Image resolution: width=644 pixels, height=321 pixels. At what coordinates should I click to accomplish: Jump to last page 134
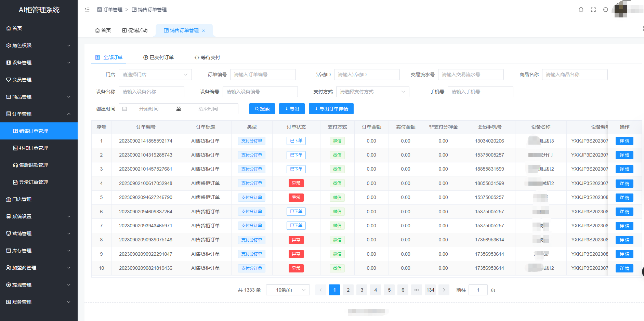tap(430, 290)
